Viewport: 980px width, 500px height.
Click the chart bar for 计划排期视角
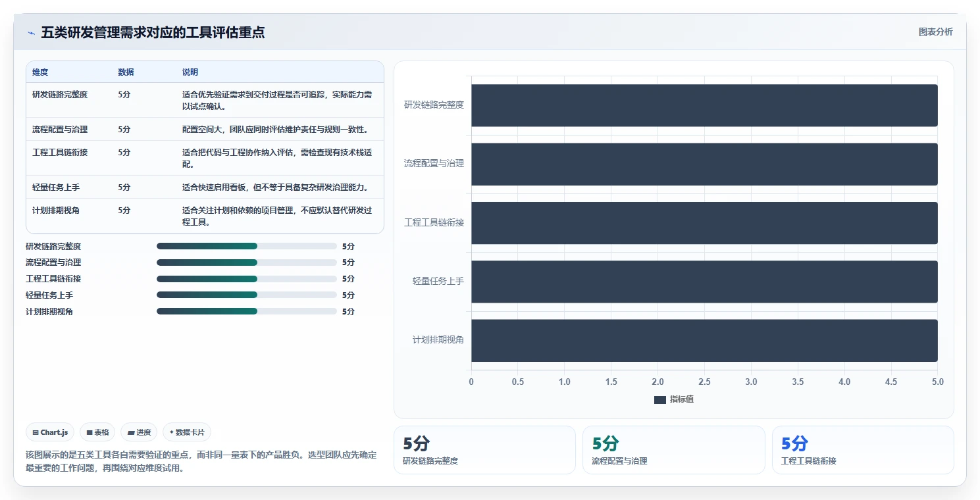click(x=704, y=340)
